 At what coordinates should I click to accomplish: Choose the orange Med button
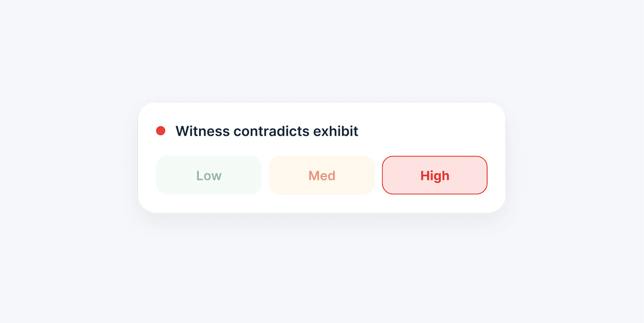[322, 175]
